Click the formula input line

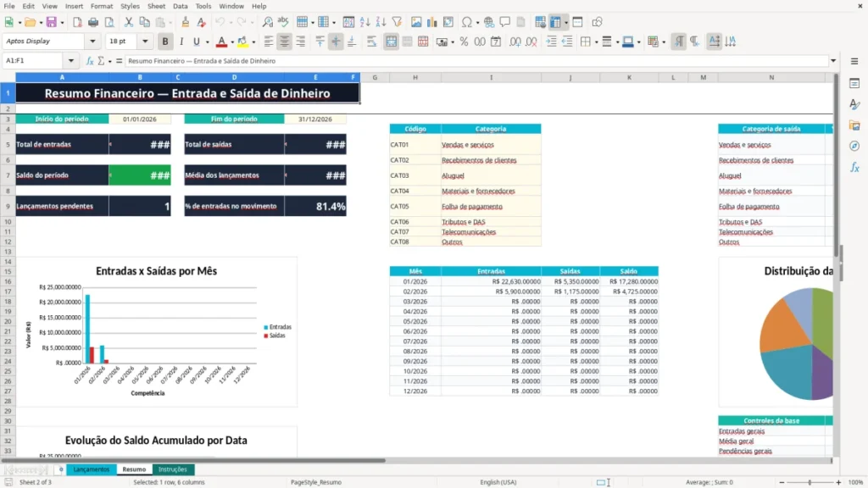(476, 61)
